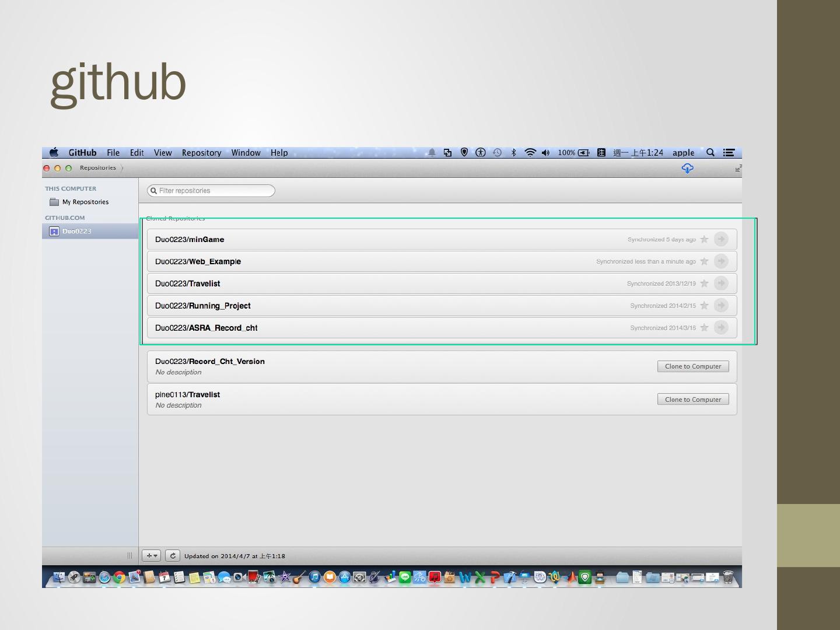The height and width of the screenshot is (630, 840).
Task: Click the refresh repositories button
Action: (173, 556)
